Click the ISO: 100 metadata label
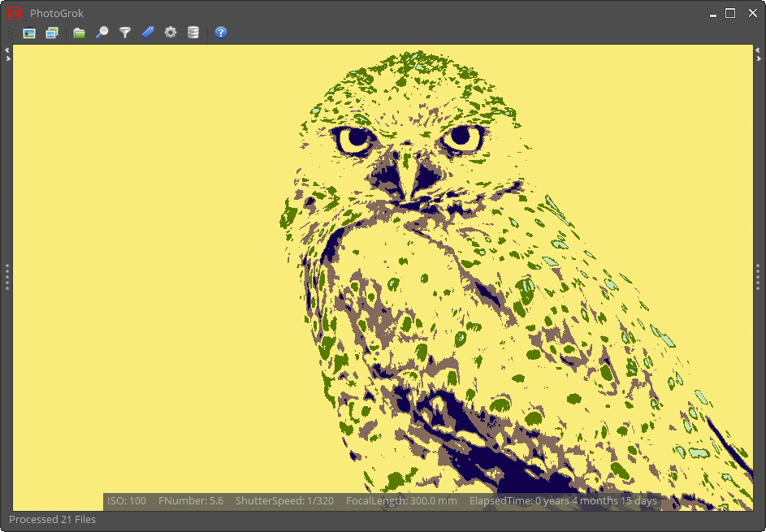This screenshot has width=766, height=532. (x=126, y=501)
